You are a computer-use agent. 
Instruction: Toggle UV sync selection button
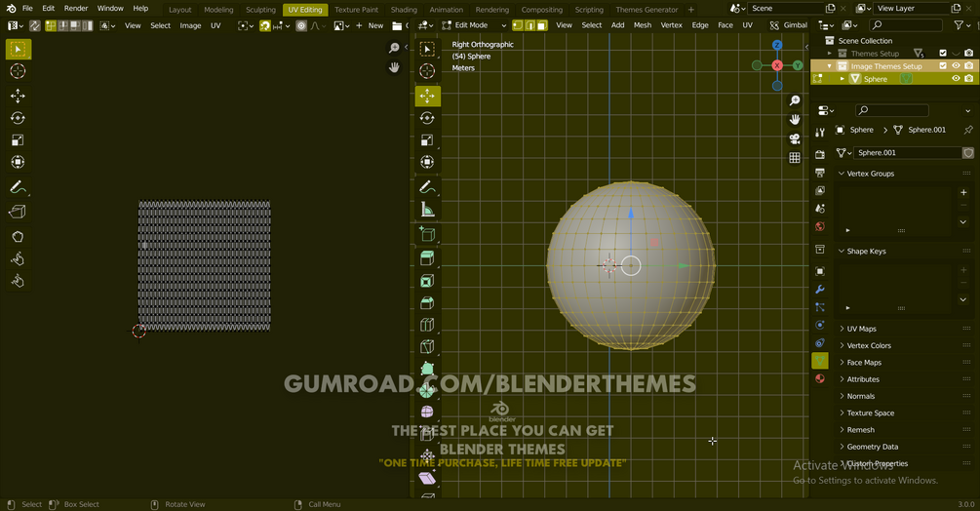pyautogui.click(x=35, y=25)
